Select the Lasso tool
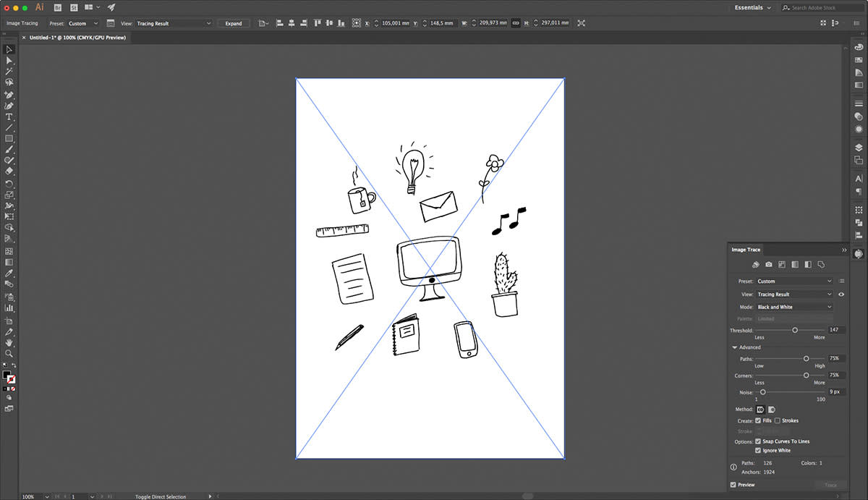This screenshot has height=500, width=868. 9,82
